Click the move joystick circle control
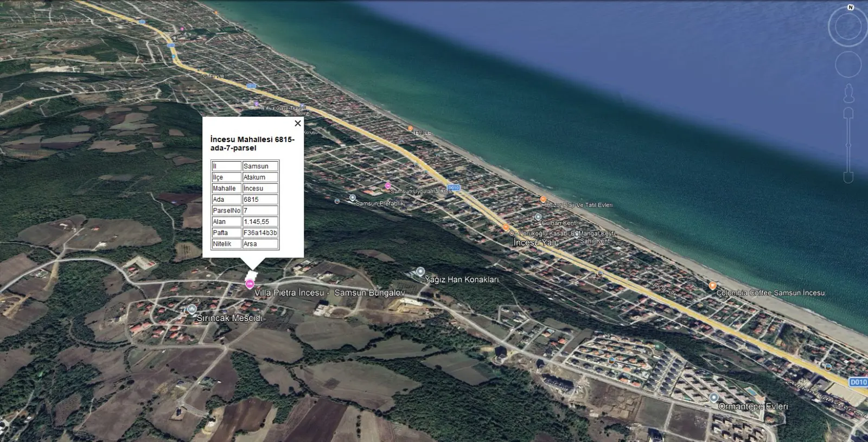Image resolution: width=868 pixels, height=442 pixels. [x=848, y=65]
